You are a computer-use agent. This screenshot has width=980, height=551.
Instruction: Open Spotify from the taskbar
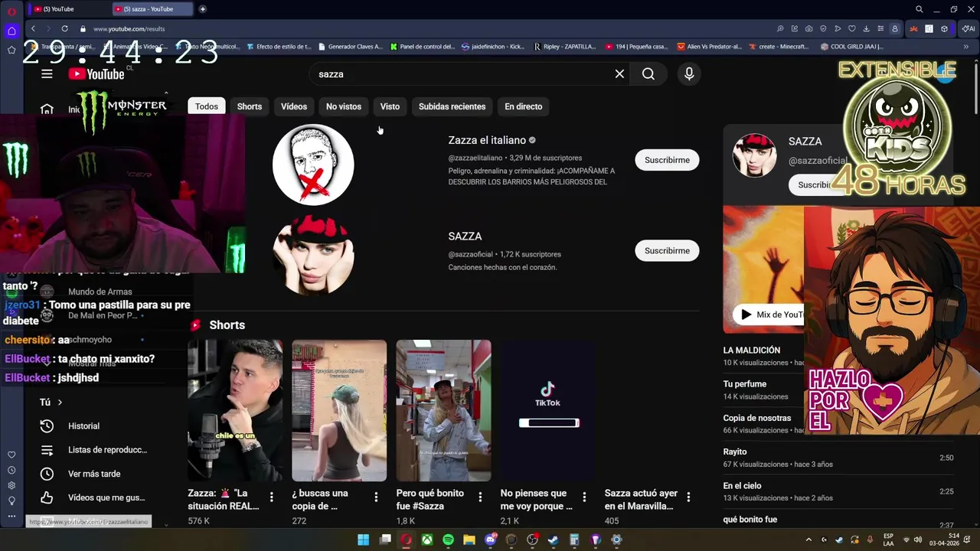pyautogui.click(x=448, y=540)
